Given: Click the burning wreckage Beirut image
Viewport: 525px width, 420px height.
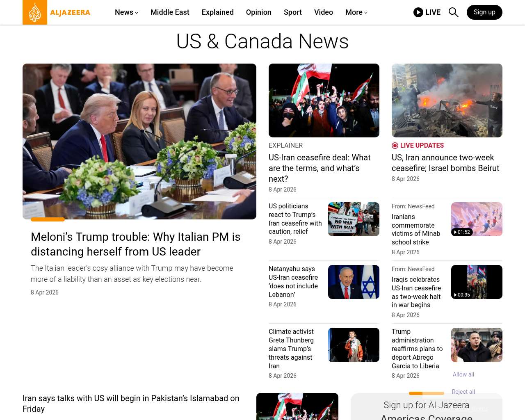Looking at the screenshot, I should point(447,100).
